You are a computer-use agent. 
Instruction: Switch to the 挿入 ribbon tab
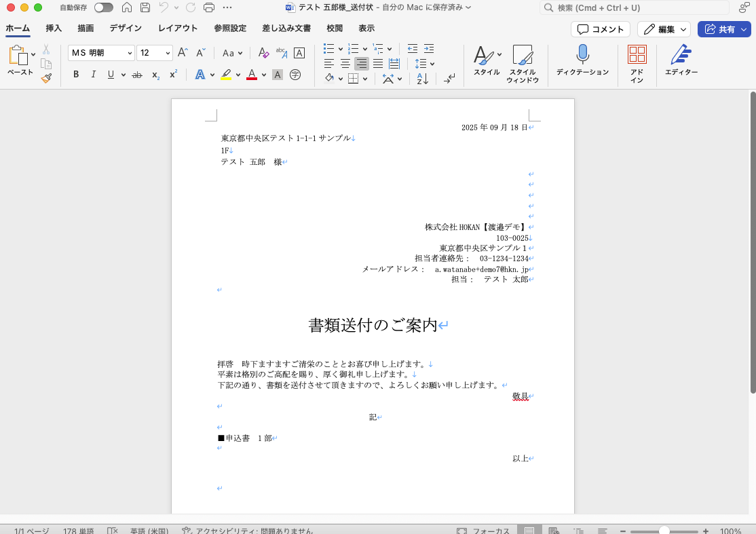tap(54, 28)
